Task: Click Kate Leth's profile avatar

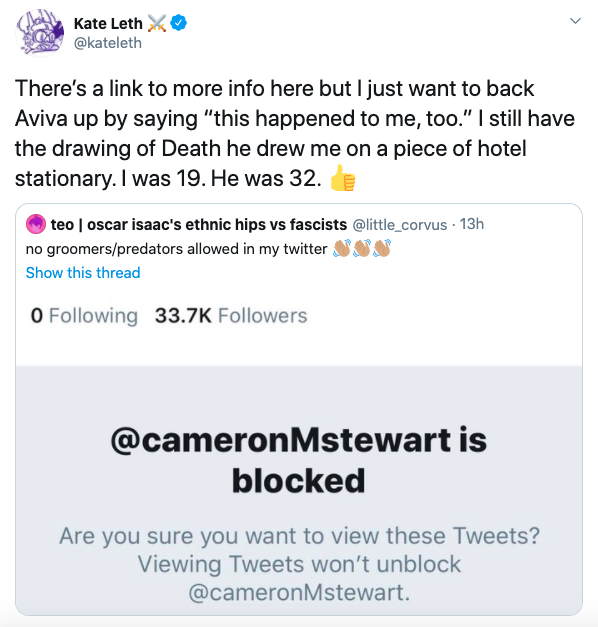Action: point(40,33)
